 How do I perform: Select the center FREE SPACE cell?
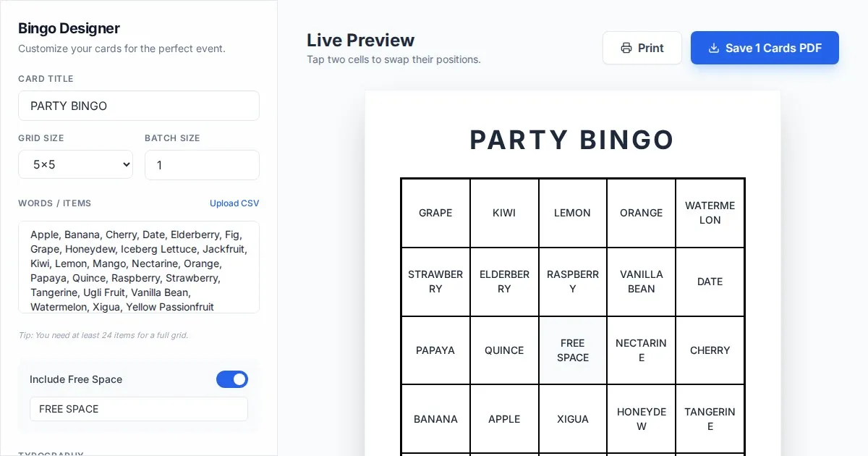pyautogui.click(x=573, y=350)
